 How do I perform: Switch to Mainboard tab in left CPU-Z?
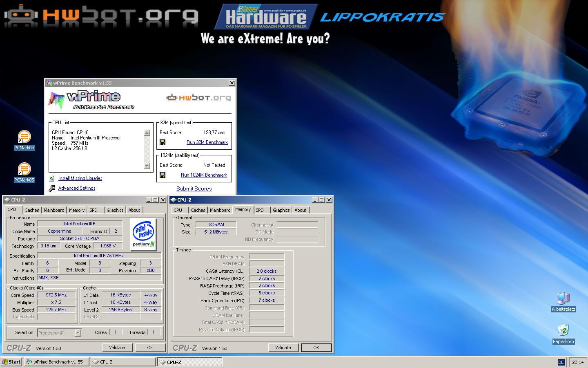coord(54,210)
